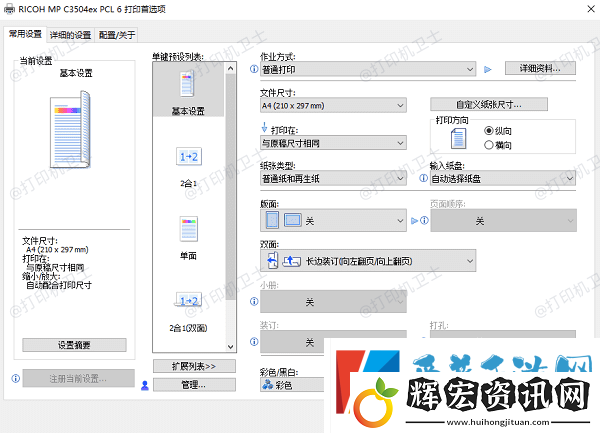
Task: Switch to 详细的设置 tab
Action: click(x=70, y=35)
